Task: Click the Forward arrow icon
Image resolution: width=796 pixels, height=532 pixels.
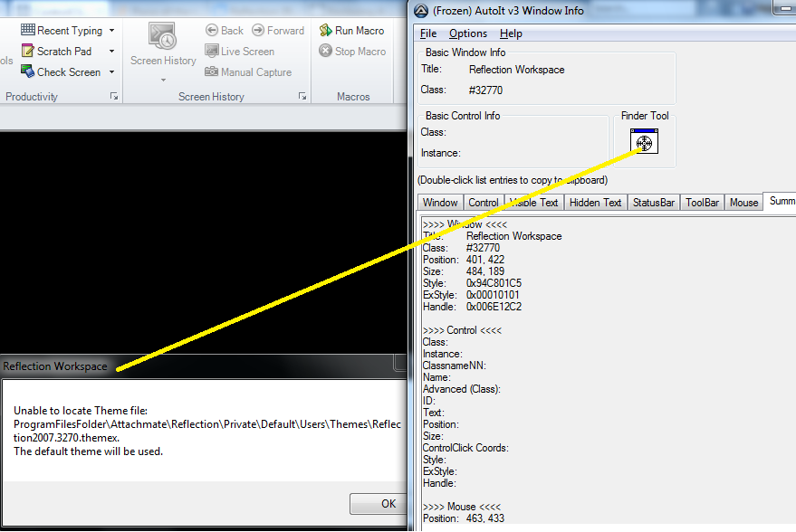Action: pos(258,31)
